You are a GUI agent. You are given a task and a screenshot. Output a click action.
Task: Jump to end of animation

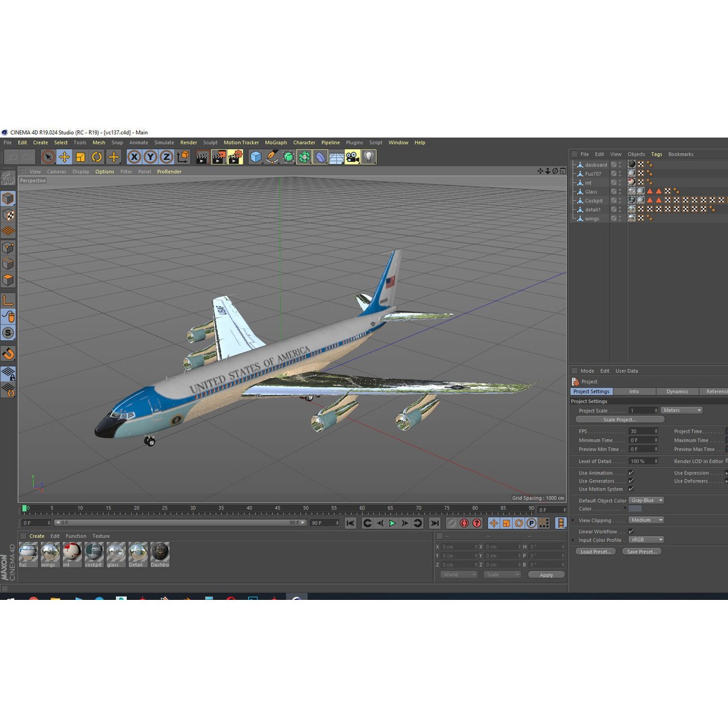(435, 523)
